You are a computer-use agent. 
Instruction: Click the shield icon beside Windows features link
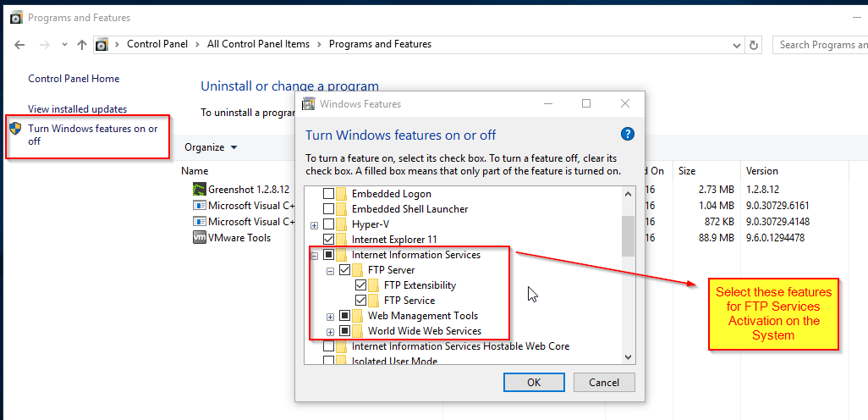[x=15, y=129]
